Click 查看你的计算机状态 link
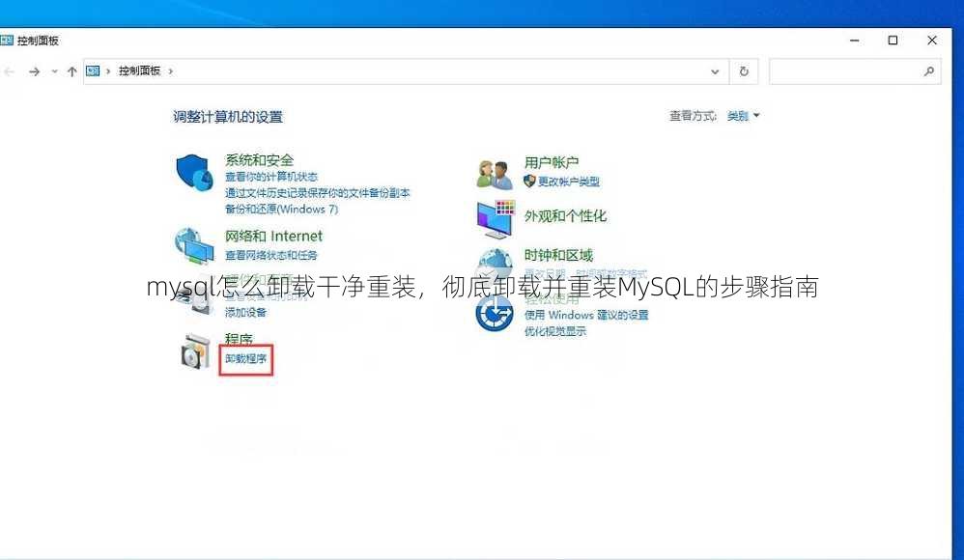Image resolution: width=964 pixels, height=560 pixels. pos(271,177)
